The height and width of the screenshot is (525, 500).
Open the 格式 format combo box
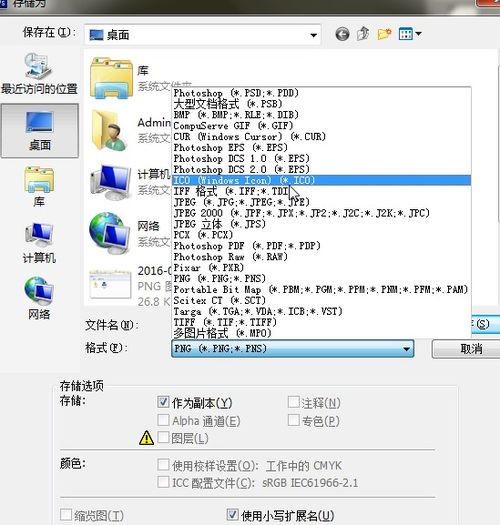[x=293, y=349]
